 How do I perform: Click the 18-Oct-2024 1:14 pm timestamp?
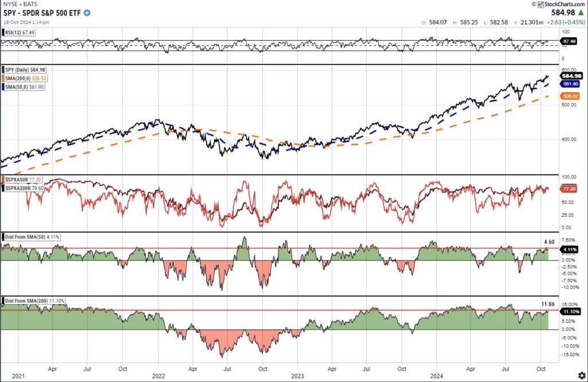click(26, 22)
